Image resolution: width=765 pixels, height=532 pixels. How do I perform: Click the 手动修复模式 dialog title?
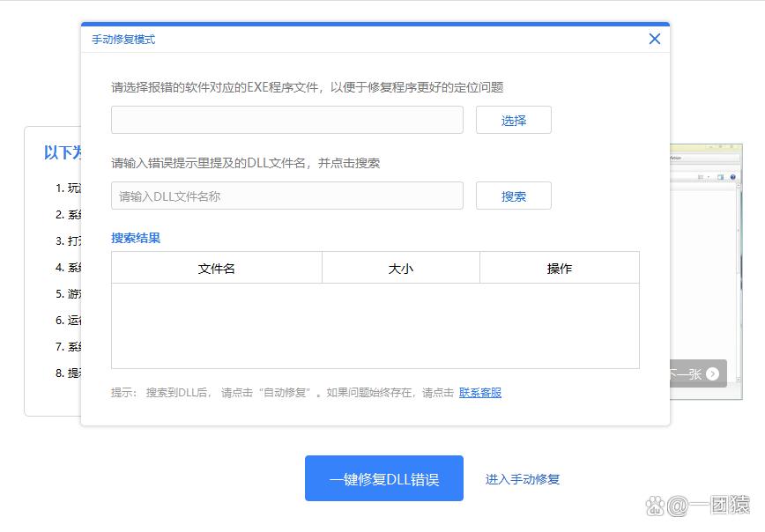123,40
